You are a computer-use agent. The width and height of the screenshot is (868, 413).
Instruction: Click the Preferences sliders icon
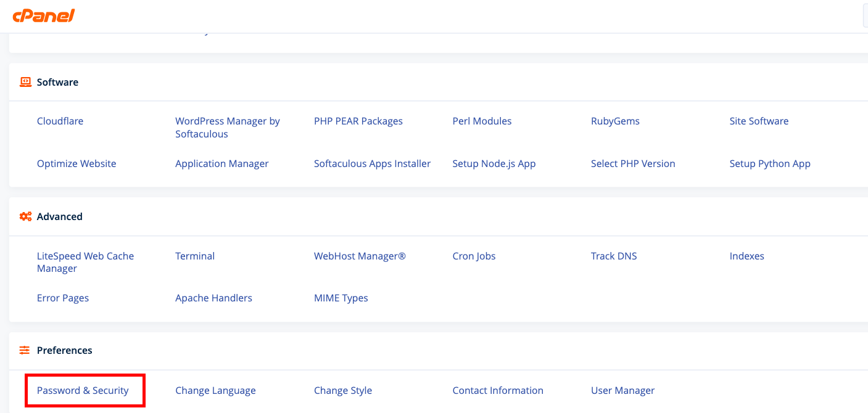click(25, 350)
